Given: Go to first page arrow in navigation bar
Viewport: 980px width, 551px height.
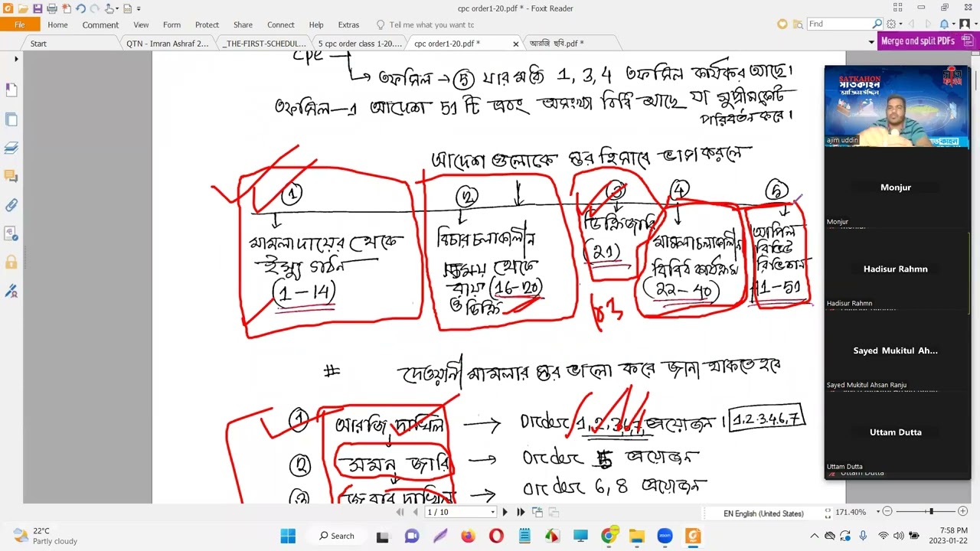Looking at the screenshot, I should pyautogui.click(x=400, y=512).
